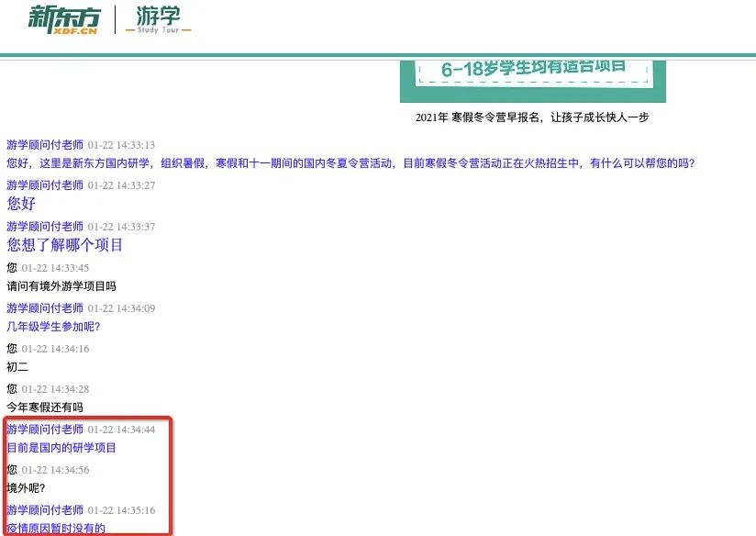The image size is (756, 536).
Task: Select the 初二 user reply
Action: [x=17, y=366]
